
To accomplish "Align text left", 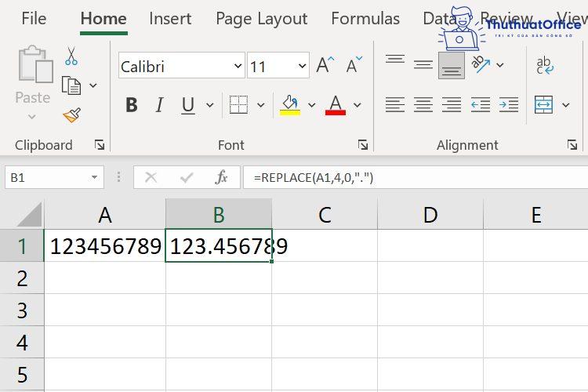I will click(395, 104).
